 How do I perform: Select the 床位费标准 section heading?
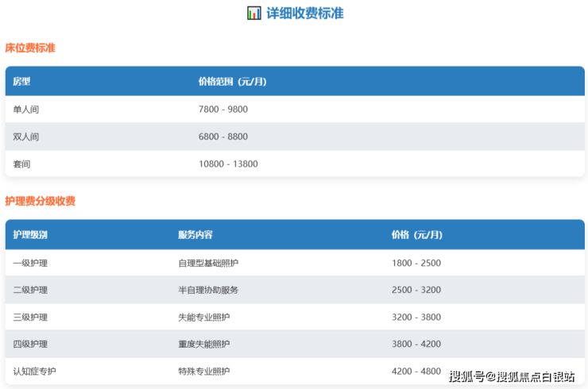[30, 48]
